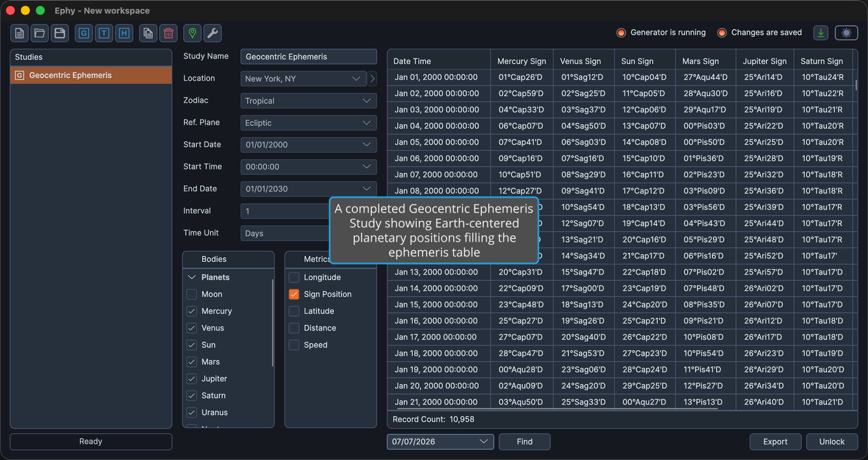
Task: Toggle theme using the sun icon
Action: [x=847, y=32]
